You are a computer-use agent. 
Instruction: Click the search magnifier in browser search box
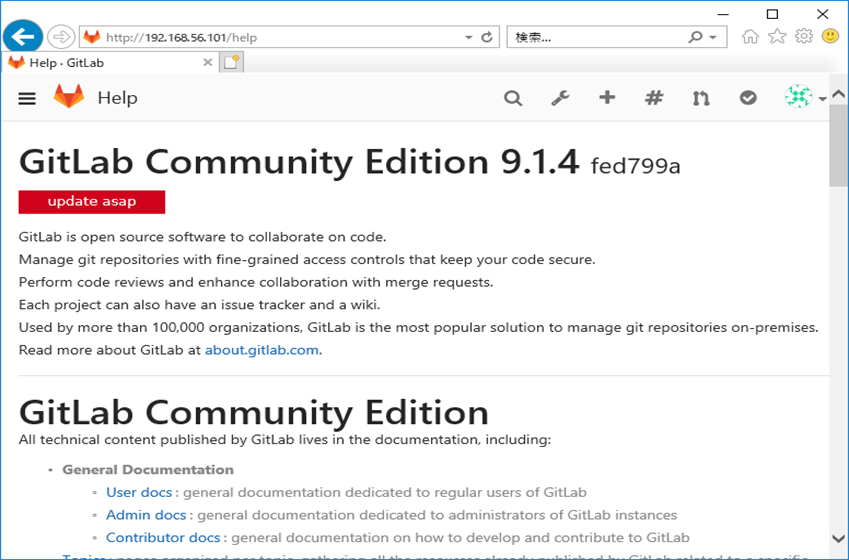(695, 37)
